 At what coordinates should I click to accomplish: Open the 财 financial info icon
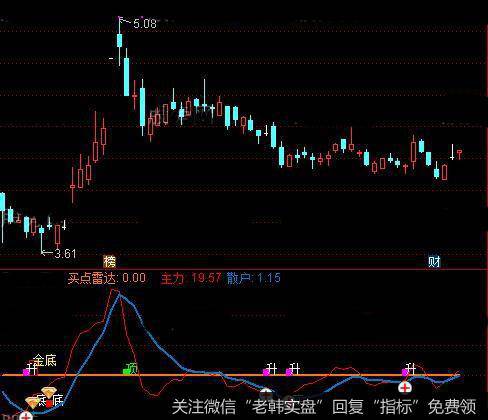434,262
